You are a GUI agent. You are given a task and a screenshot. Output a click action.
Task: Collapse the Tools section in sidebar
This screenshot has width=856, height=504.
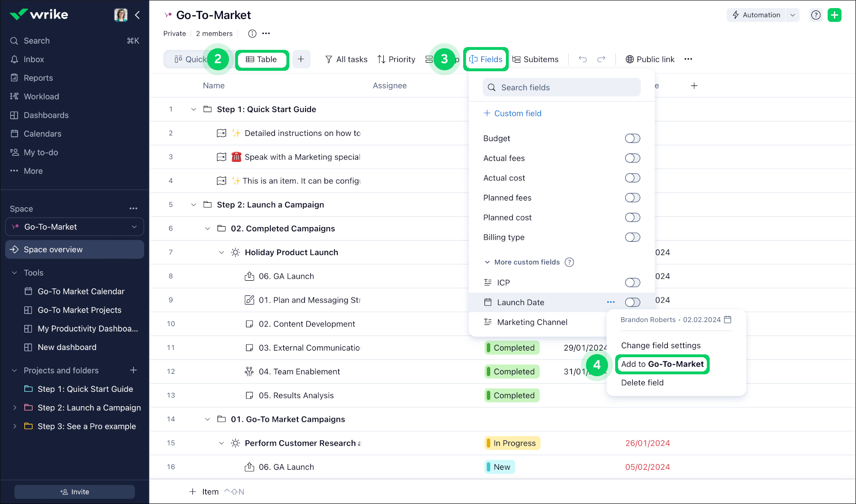pyautogui.click(x=14, y=273)
